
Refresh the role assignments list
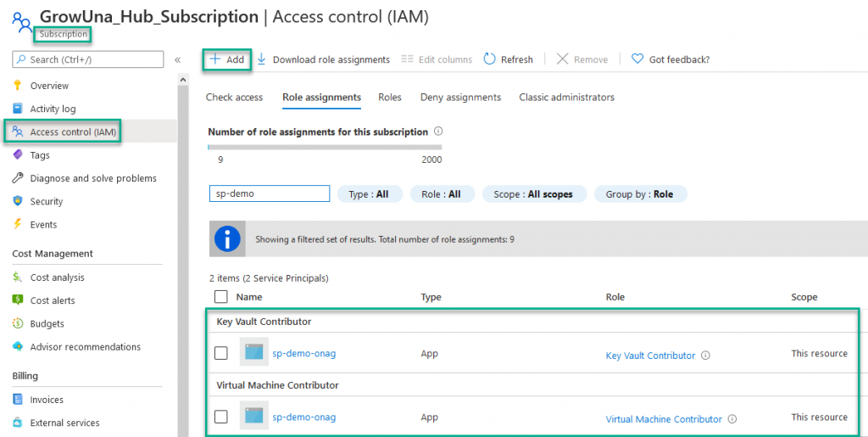point(509,59)
